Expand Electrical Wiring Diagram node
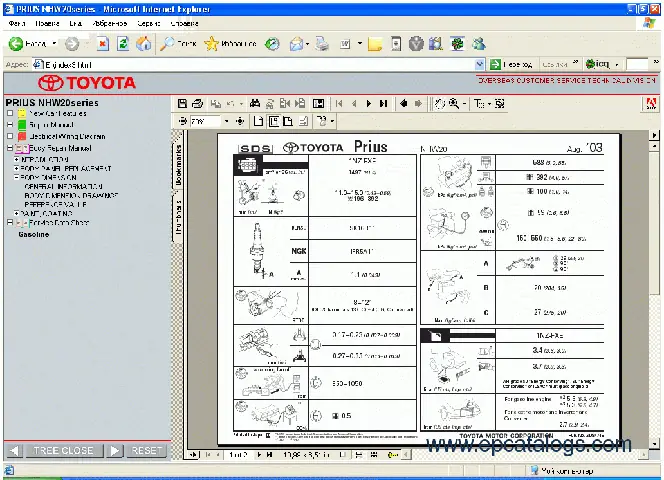The width and height of the screenshot is (664, 480). (10, 136)
